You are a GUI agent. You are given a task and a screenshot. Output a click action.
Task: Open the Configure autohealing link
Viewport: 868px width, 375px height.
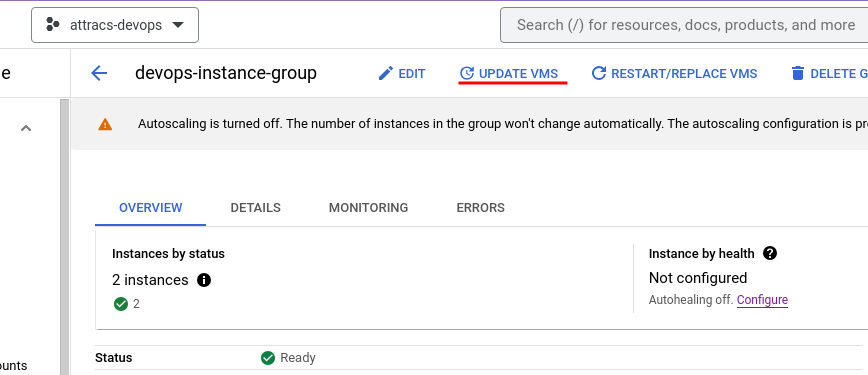[762, 300]
